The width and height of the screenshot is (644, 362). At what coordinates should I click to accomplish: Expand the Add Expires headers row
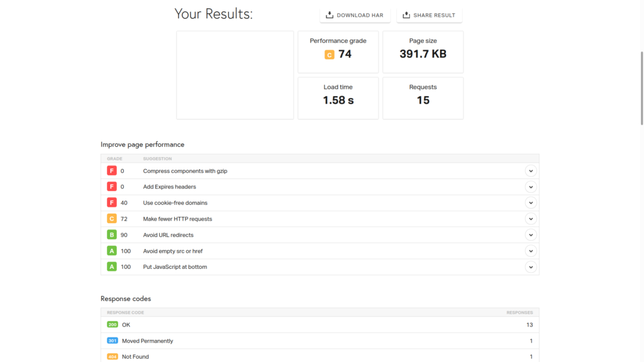point(531,187)
